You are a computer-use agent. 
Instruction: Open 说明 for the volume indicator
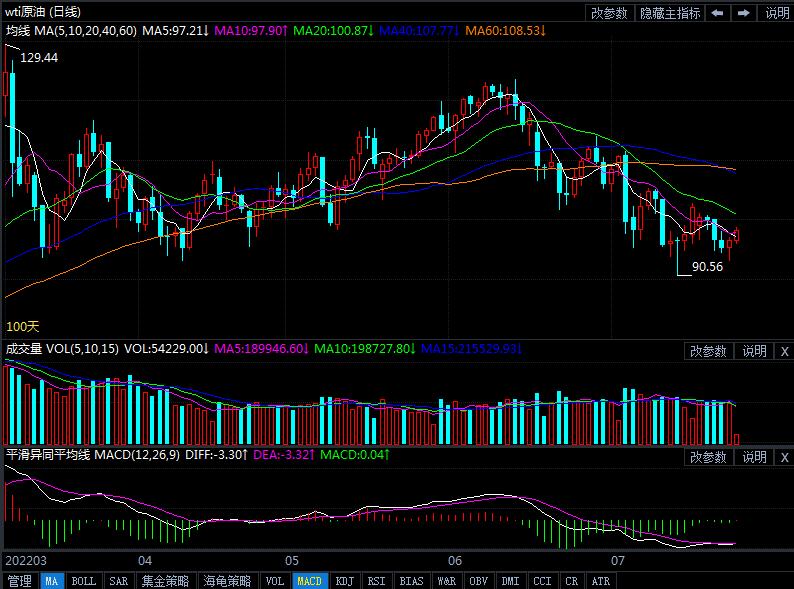pos(754,351)
